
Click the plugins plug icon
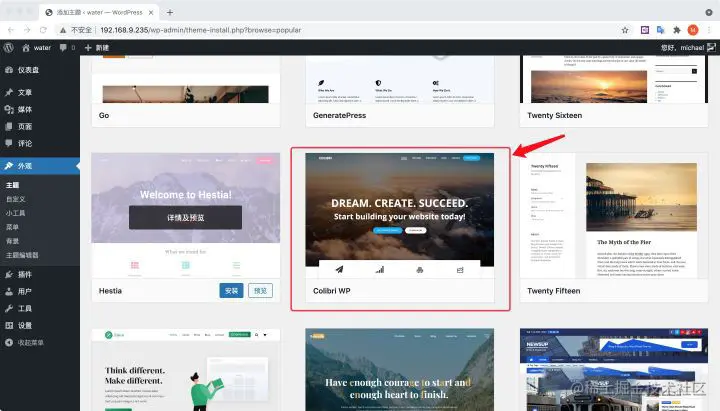pos(9,274)
